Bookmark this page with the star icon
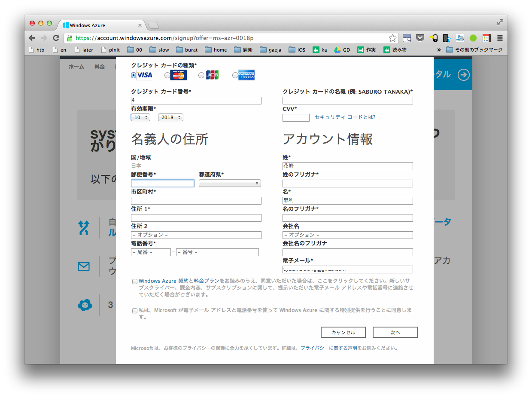Viewport: 532px width, 398px height. coord(392,38)
